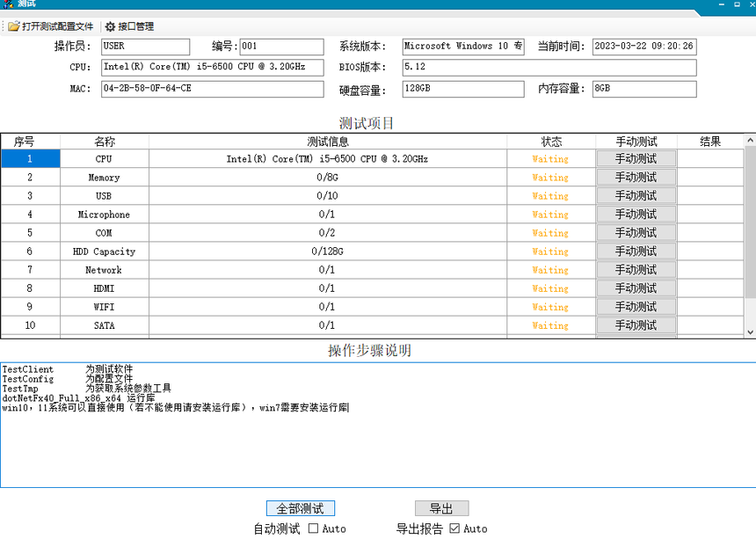Click the folder icon for 打开测试配置文件
Screen dimensions: 756x539
click(14, 26)
